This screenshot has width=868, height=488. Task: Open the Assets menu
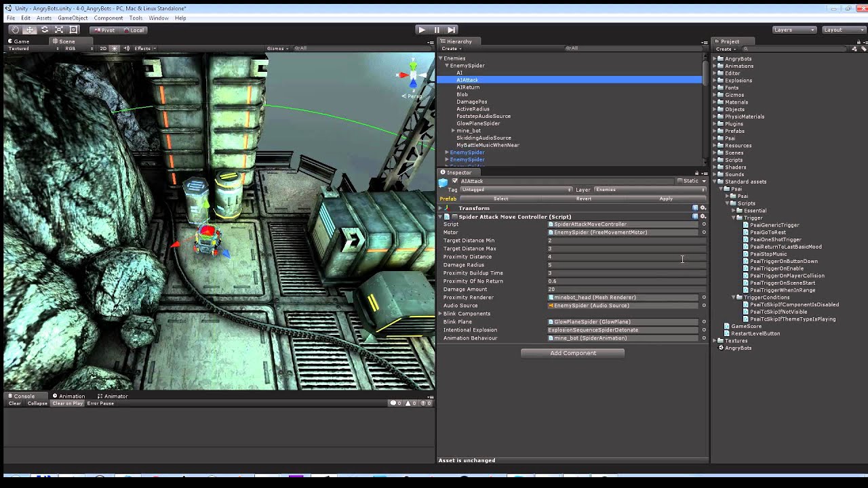click(x=44, y=18)
